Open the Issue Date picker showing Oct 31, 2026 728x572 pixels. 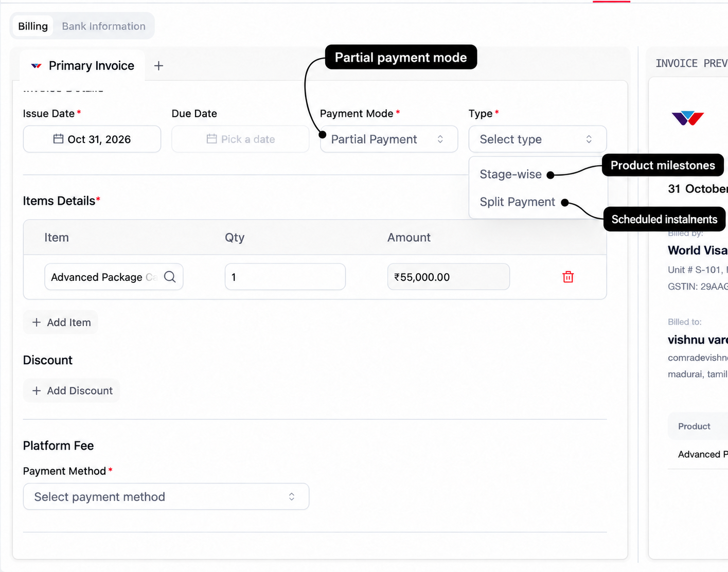(x=92, y=139)
